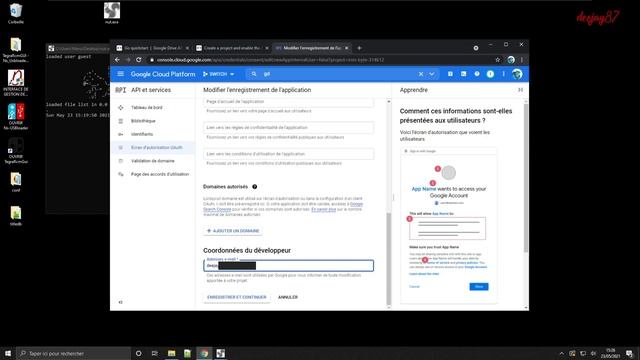This screenshot has width=640, height=360.
Task: Open the Corbeille desktop icon
Action: (16, 13)
